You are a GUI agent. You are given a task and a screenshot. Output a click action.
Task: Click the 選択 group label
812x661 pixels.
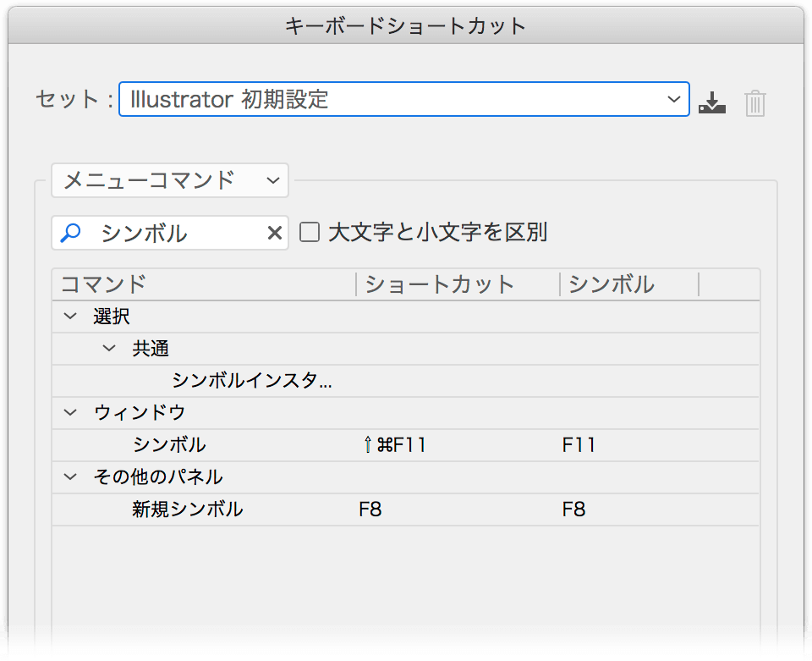point(112,316)
